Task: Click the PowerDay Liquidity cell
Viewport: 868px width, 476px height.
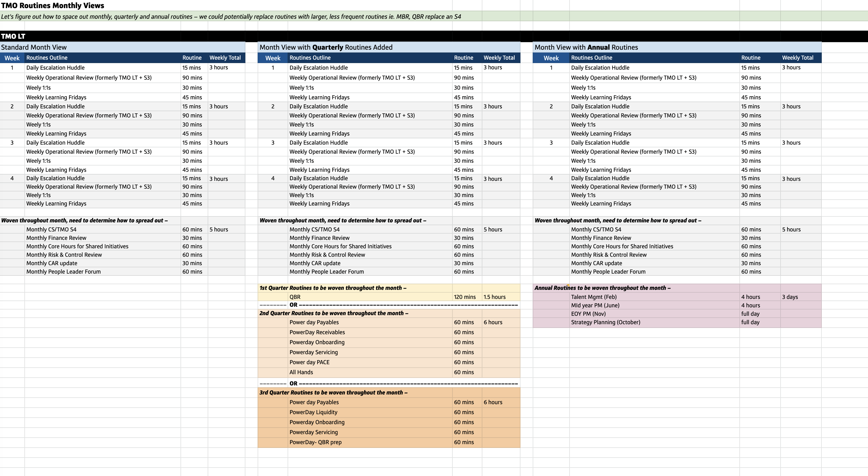Action: [313, 412]
